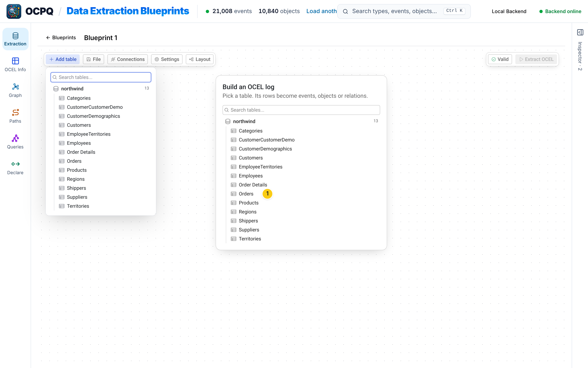Viewport: 588px width, 368px height.
Task: Click the OCPQ logo icon
Action: [14, 11]
